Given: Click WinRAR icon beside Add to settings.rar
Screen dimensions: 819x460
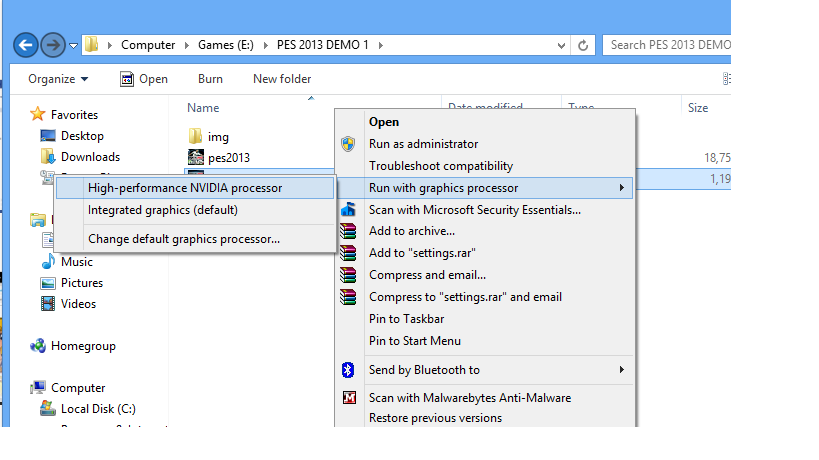Looking at the screenshot, I should tap(348, 253).
